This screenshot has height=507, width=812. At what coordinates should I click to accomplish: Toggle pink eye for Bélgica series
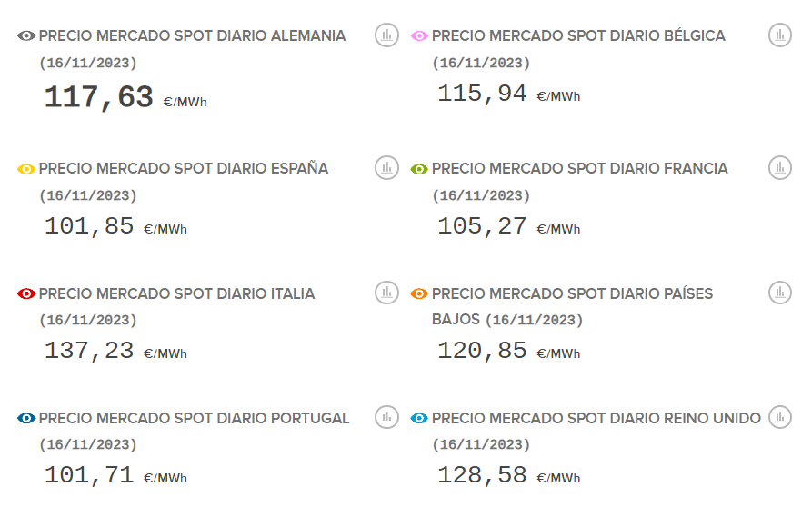pos(419,36)
